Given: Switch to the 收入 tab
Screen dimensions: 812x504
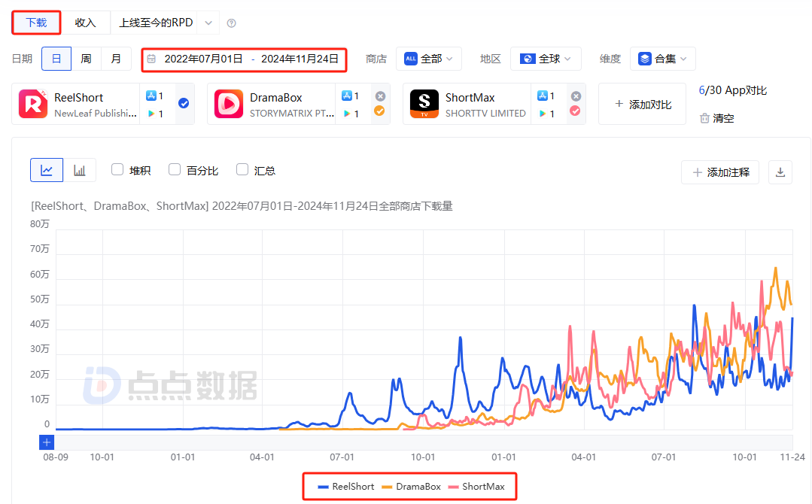Looking at the screenshot, I should (85, 23).
